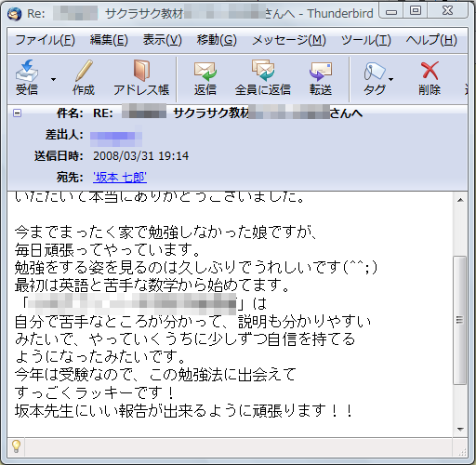Open the ヘルプ(H) menu
The height and width of the screenshot is (465, 476).
pyautogui.click(x=431, y=40)
